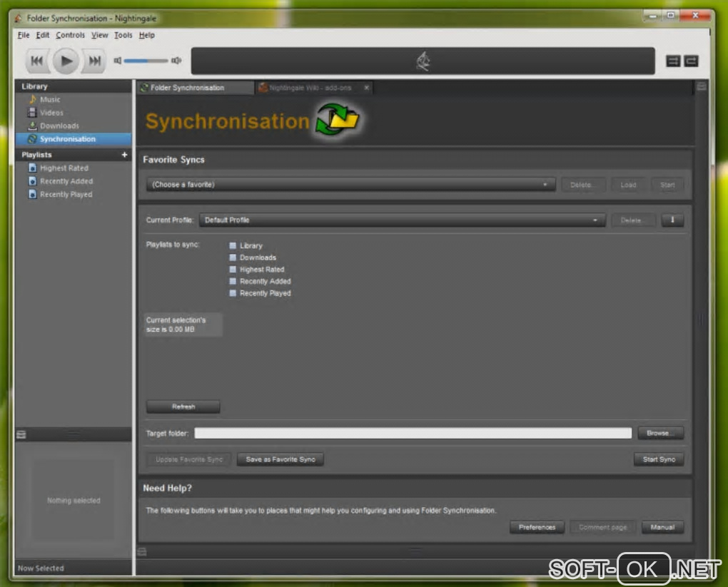Click Delete in Favorite Syncs row
This screenshot has height=587, width=728.
click(x=582, y=185)
